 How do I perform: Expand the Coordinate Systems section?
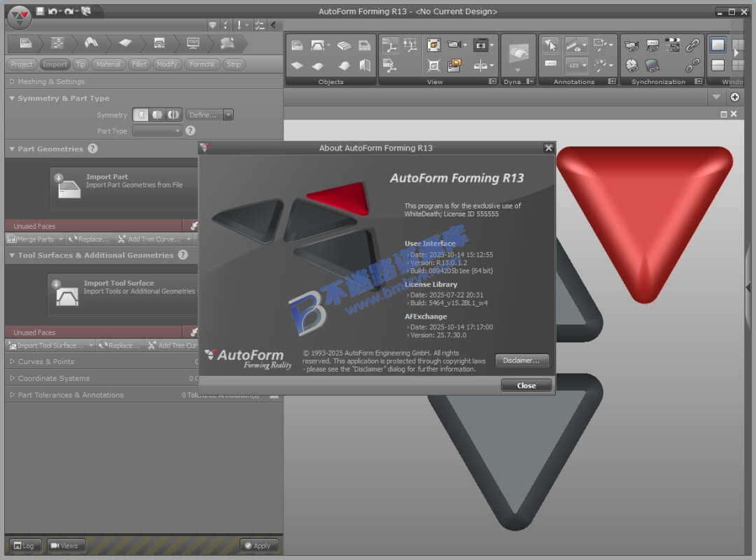click(12, 378)
